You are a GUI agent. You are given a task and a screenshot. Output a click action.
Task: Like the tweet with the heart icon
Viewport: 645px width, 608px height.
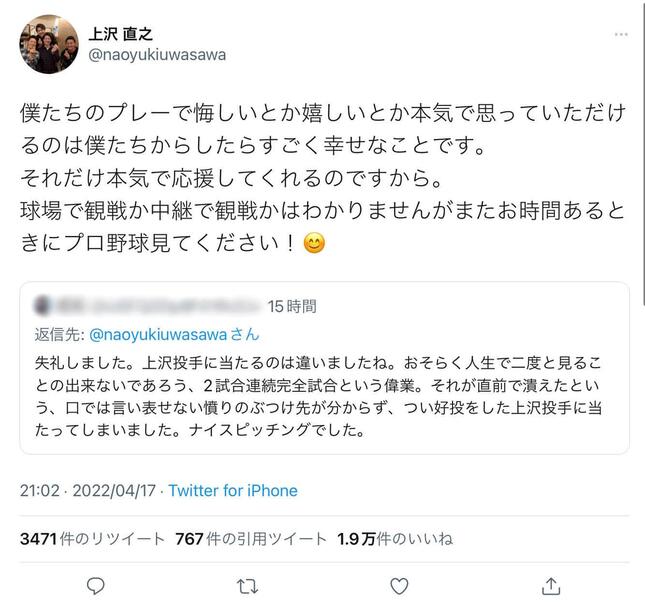click(x=397, y=586)
